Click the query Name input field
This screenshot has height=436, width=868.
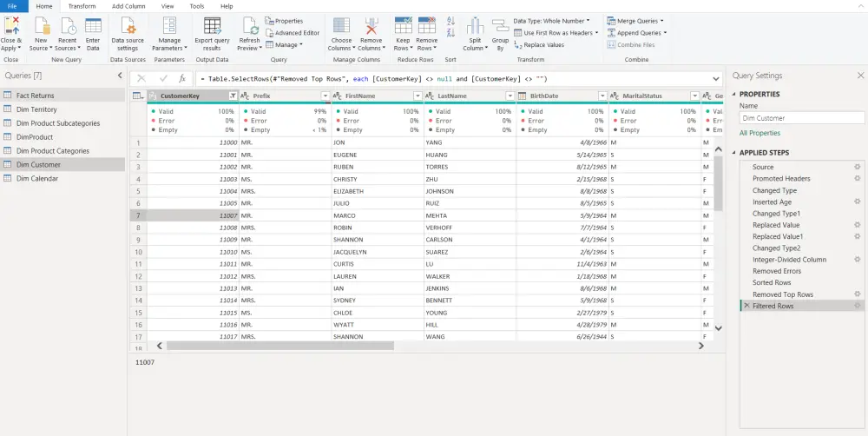pyautogui.click(x=802, y=118)
